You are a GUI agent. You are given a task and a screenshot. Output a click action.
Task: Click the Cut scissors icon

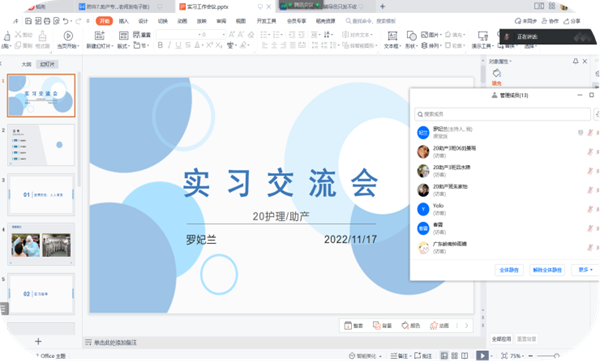pyautogui.click(x=18, y=34)
